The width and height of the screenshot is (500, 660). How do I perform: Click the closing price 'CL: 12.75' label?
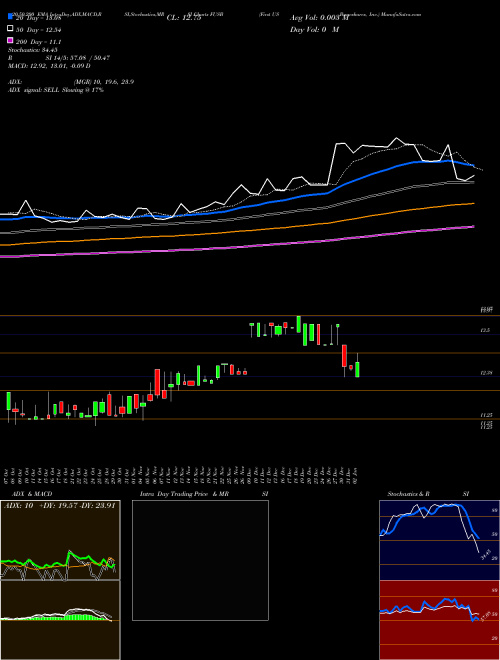tap(184, 18)
